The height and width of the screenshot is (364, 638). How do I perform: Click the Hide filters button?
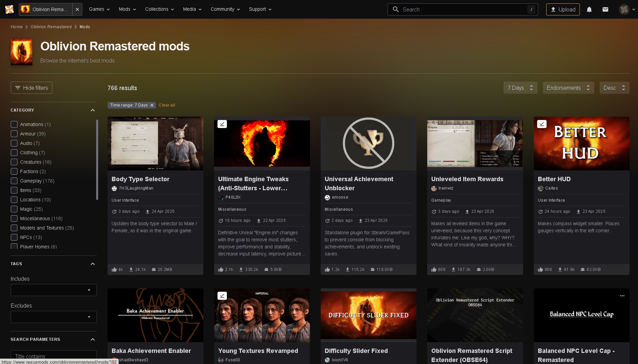(x=32, y=88)
